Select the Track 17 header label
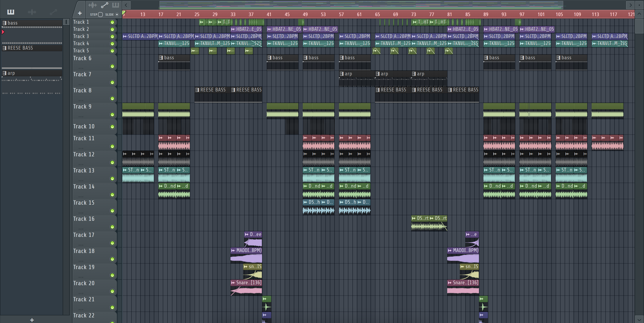The height and width of the screenshot is (323, 644). click(84, 235)
